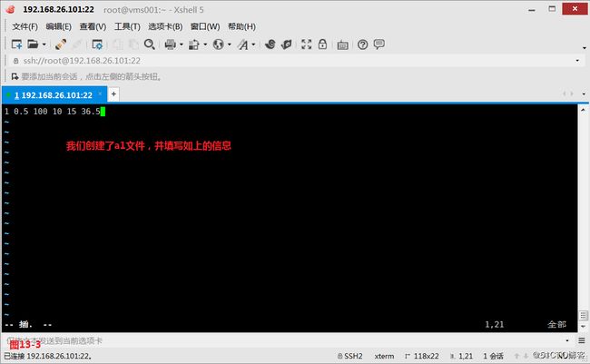Open the 窗口(W) menu

(205, 26)
